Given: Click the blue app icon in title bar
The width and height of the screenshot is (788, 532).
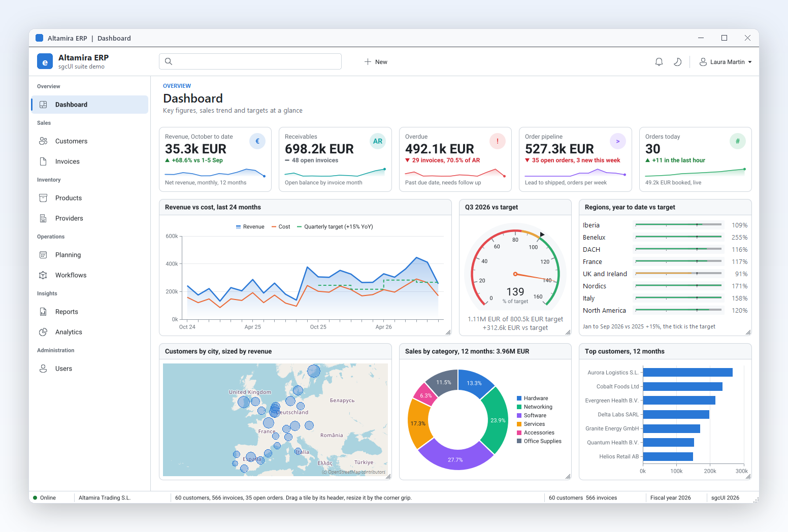Looking at the screenshot, I should click(x=39, y=38).
